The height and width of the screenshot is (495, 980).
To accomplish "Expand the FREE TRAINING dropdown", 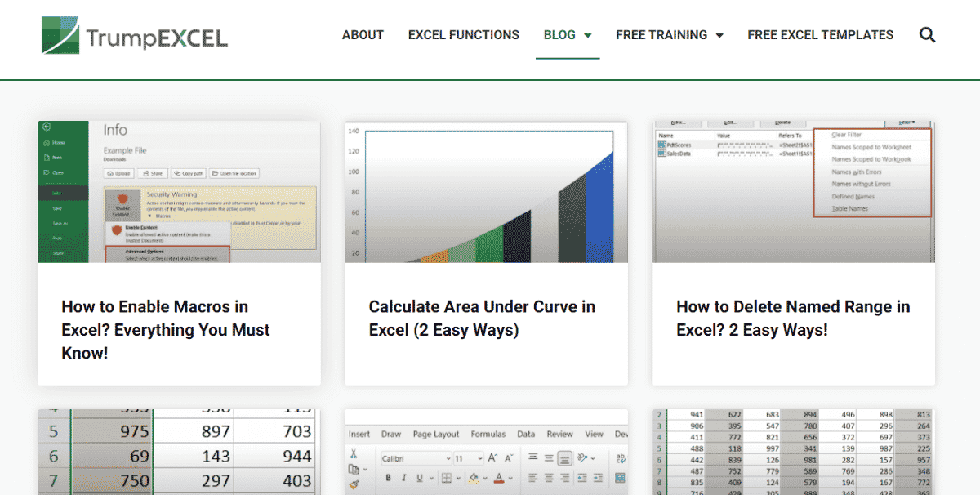I will point(670,34).
